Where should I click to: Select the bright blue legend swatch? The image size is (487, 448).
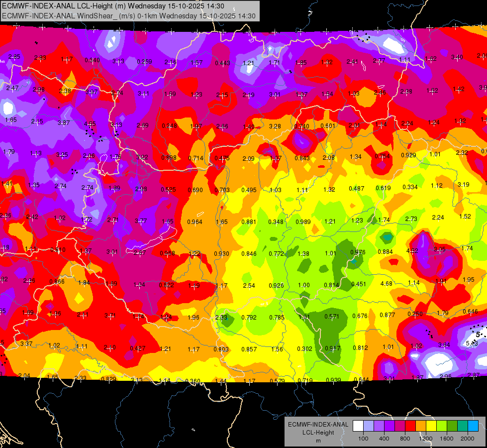473,426
